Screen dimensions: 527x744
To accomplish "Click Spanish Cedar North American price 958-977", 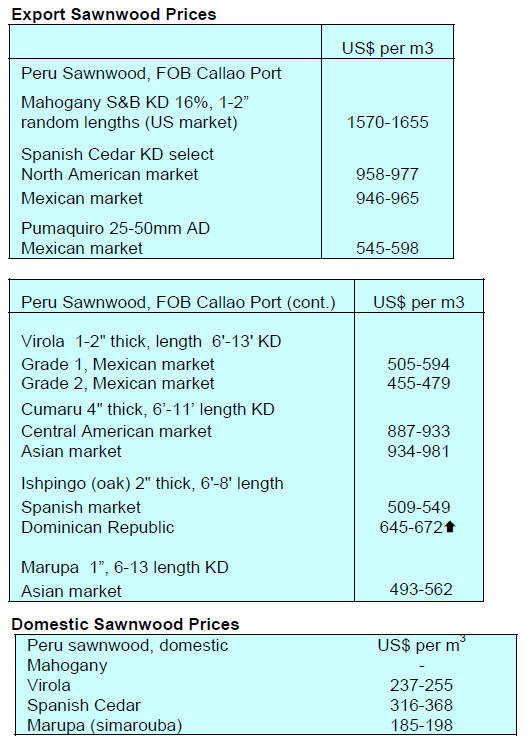I will [x=388, y=174].
